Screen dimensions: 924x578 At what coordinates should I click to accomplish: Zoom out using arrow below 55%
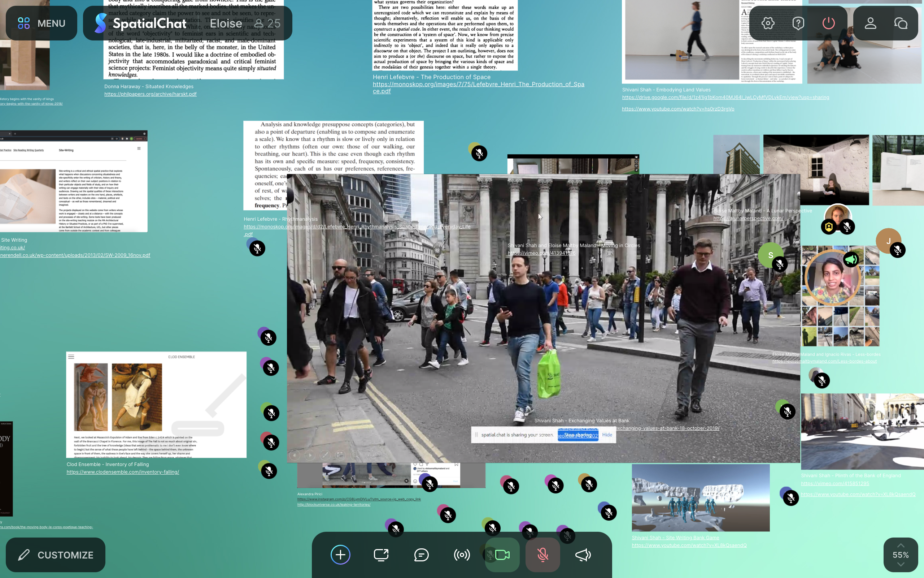901,565
